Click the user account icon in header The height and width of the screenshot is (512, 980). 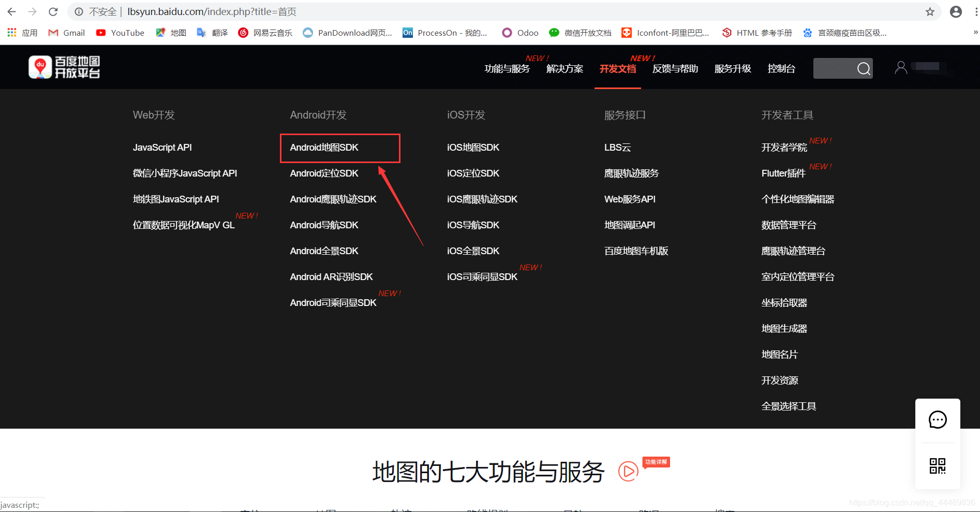[901, 68]
